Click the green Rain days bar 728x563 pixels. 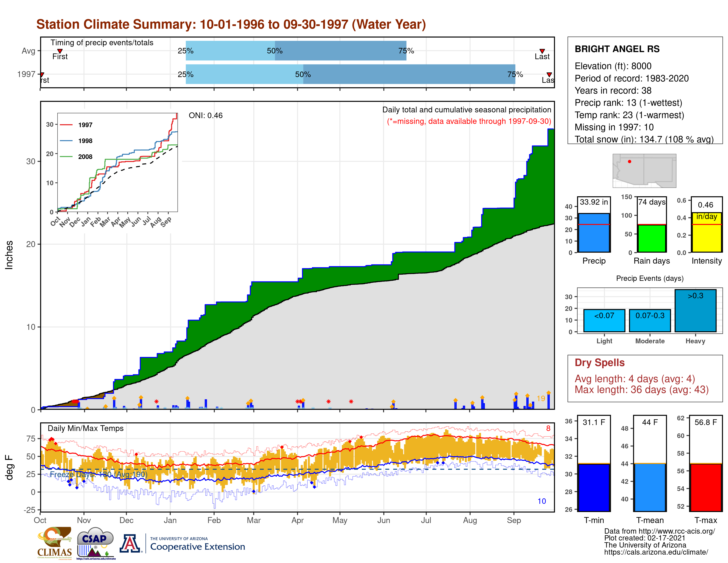coord(652,238)
